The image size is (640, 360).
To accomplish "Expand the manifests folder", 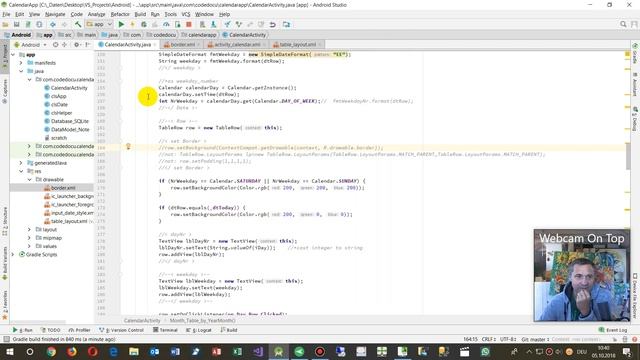I will tap(21, 63).
